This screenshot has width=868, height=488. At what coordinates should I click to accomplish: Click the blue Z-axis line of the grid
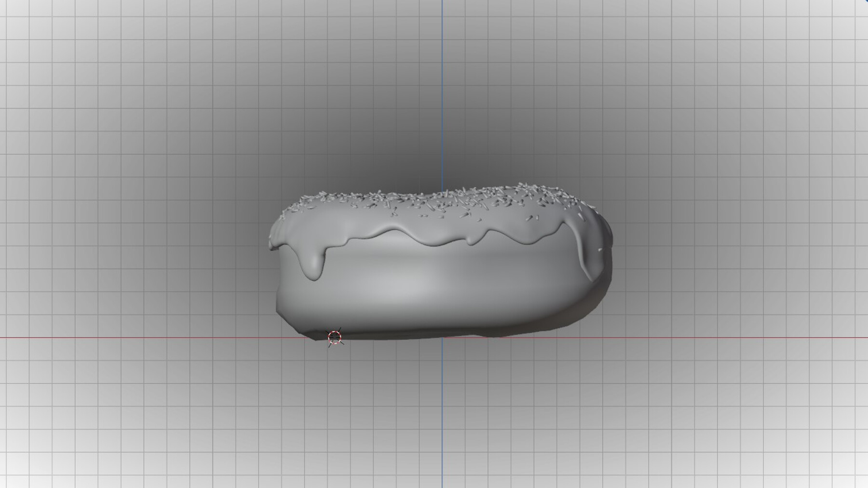click(x=442, y=96)
